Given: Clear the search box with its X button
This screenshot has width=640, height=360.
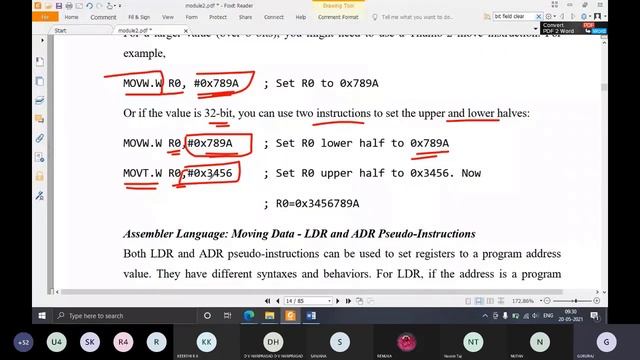Looking at the screenshot, I should pyautogui.click(x=538, y=16).
